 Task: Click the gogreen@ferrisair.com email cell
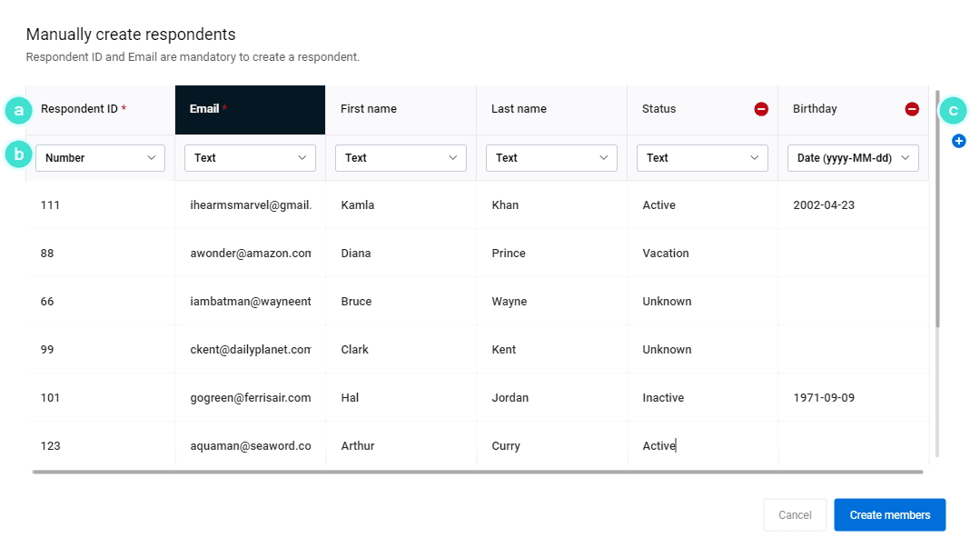pos(250,397)
